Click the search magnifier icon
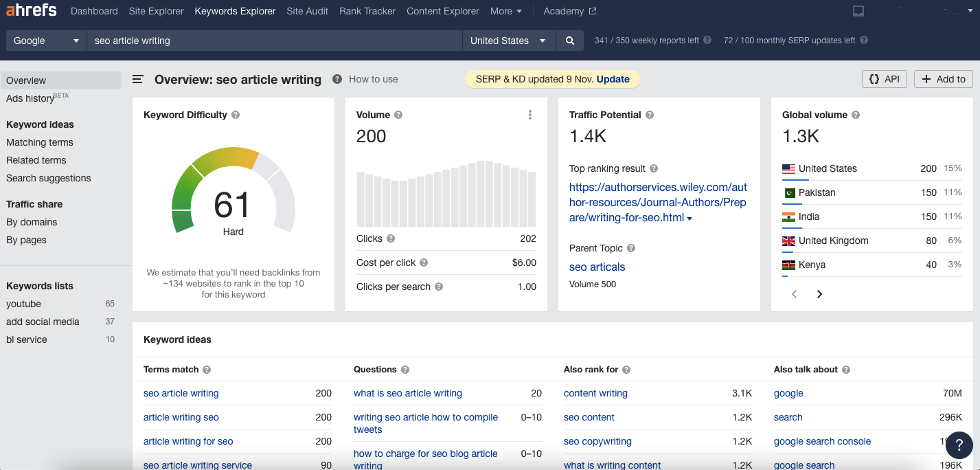The height and width of the screenshot is (470, 980). point(569,40)
